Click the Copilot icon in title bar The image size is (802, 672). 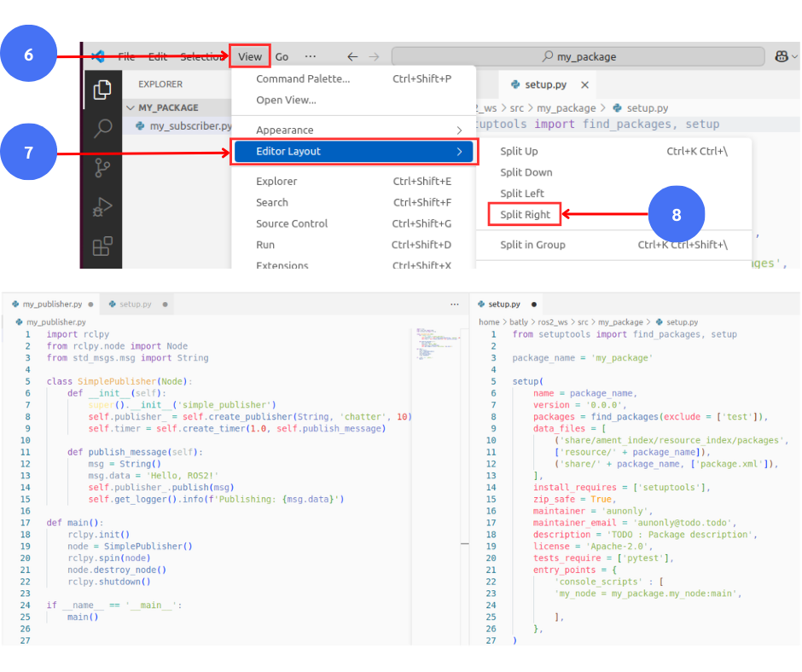781,56
